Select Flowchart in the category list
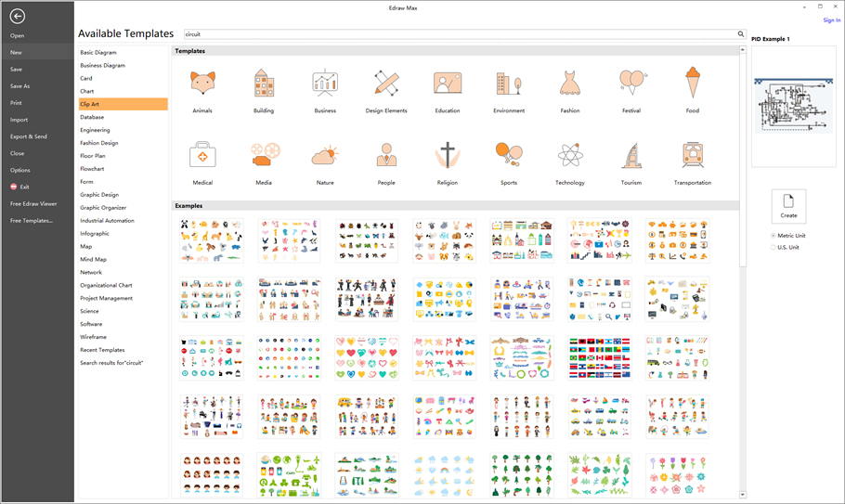845x504 pixels. [x=92, y=169]
